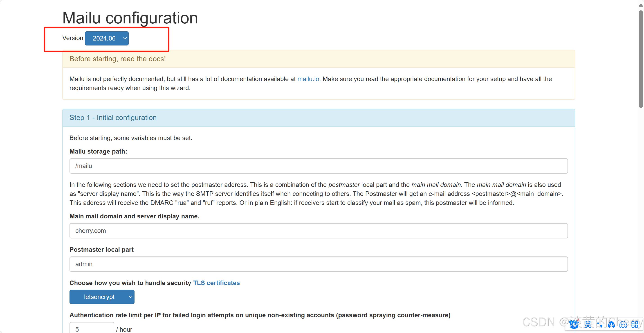
Task: Focus the main mail domain field
Action: [x=318, y=231]
